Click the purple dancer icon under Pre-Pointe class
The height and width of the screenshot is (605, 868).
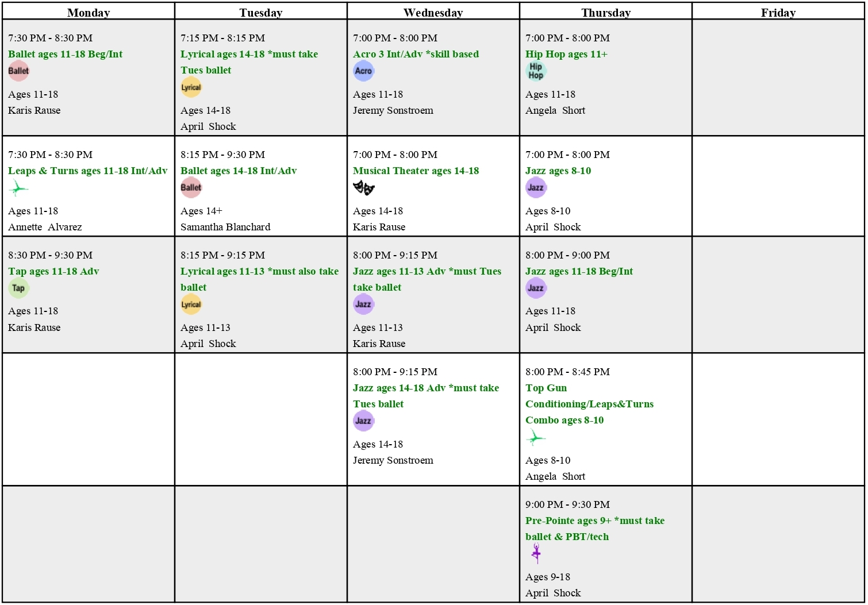point(536,553)
